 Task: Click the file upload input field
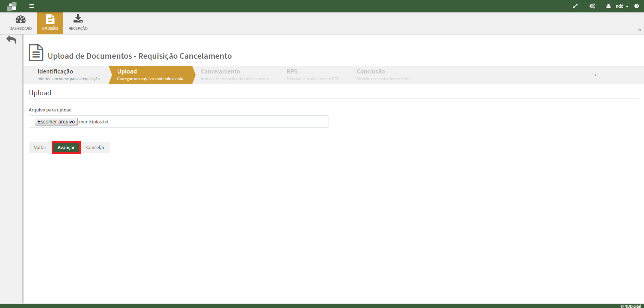click(179, 122)
